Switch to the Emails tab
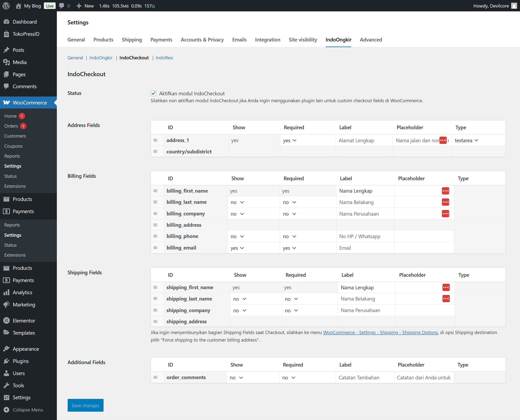 tap(239, 40)
